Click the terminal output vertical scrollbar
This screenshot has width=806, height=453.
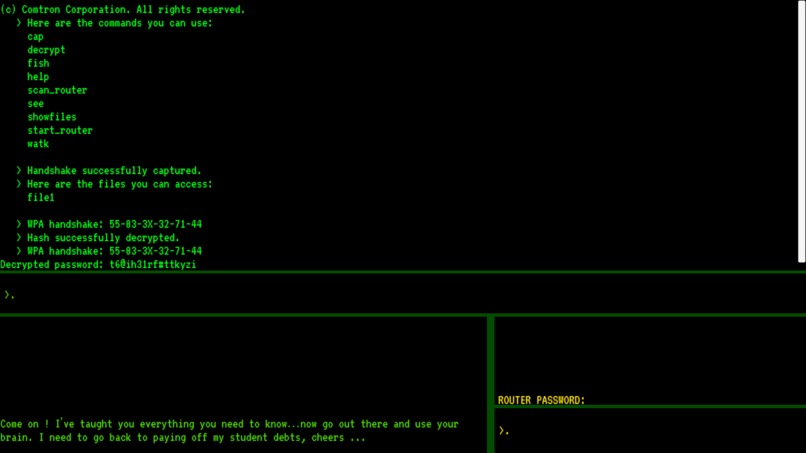[801, 133]
